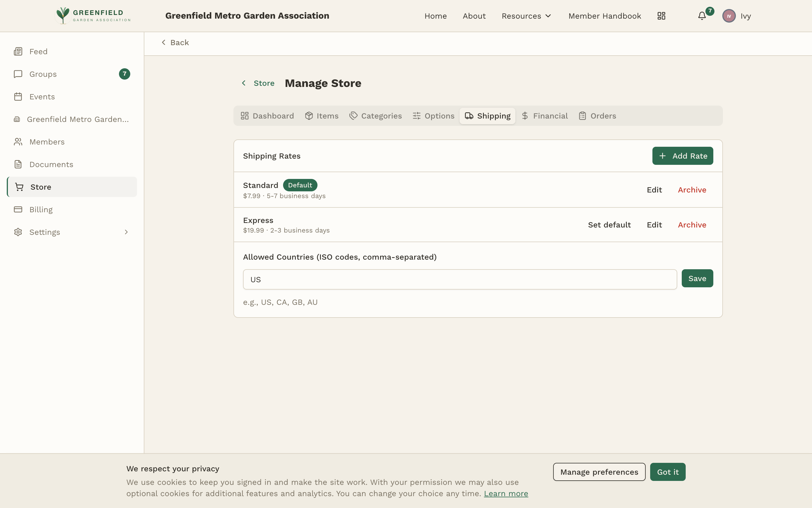
Task: Click the Store shopping cart icon
Action: click(x=19, y=187)
